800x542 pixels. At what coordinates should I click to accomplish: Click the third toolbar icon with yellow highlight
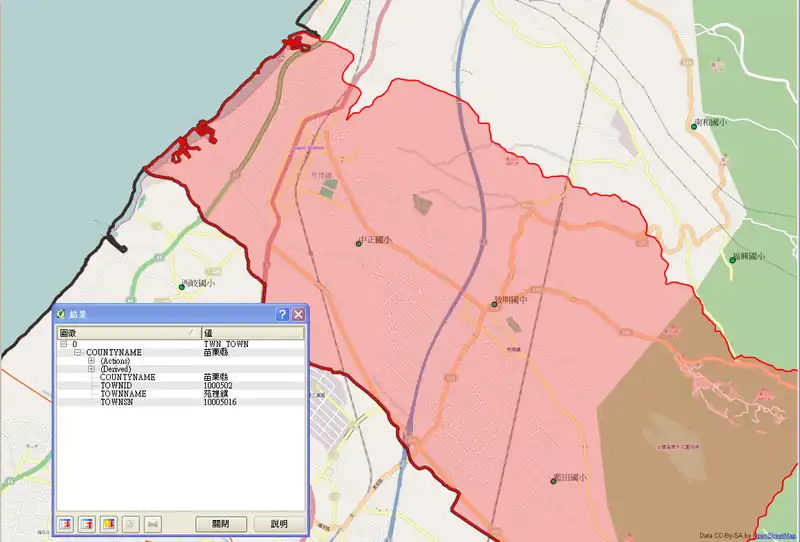coord(108,523)
